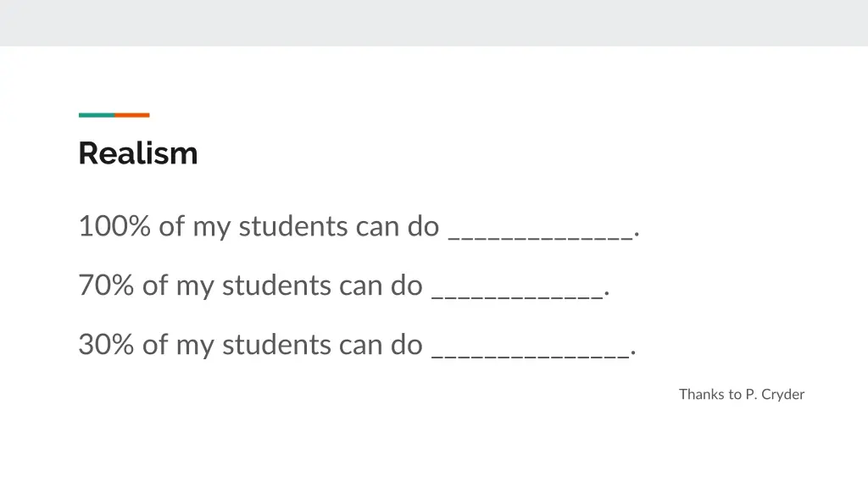Click the Thanks to P. Cryder credit
Viewport: 868px width, 488px height.
pyautogui.click(x=742, y=395)
